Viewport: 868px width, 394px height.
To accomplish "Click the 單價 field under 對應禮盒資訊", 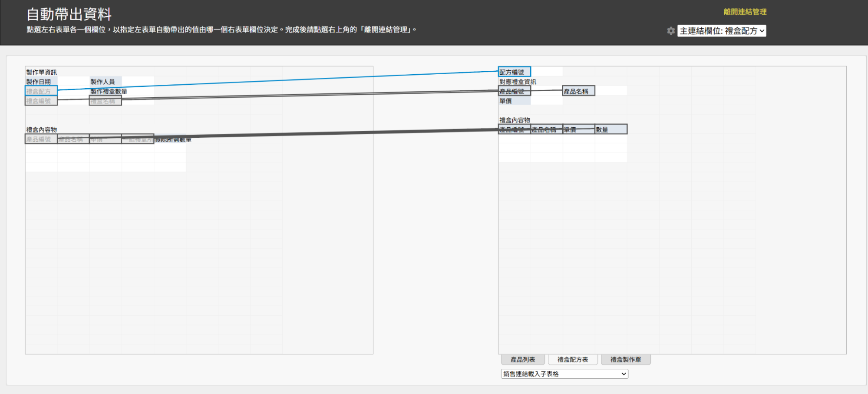I will click(x=514, y=101).
